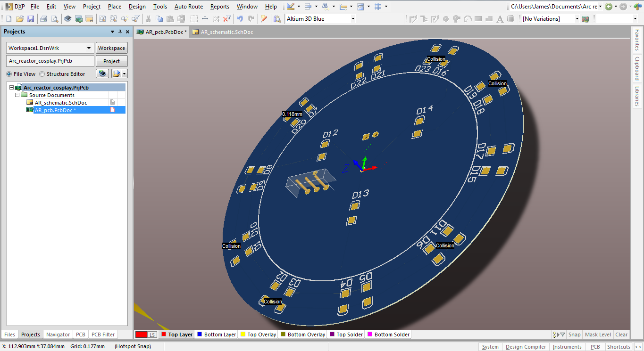644x351 pixels.
Task: Select the Place Pad tool
Action: pyautogui.click(x=446, y=19)
